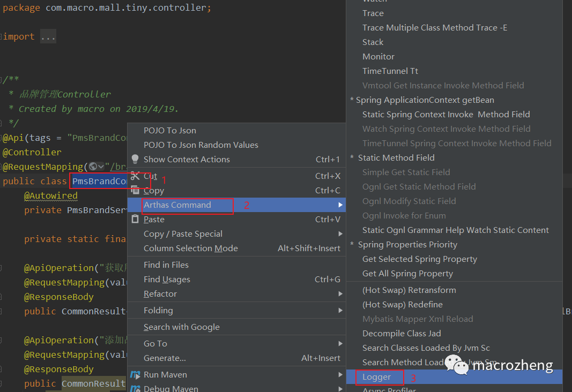The width and height of the screenshot is (572, 392).
Task: Expand the collapsed import statements
Action: tap(48, 36)
